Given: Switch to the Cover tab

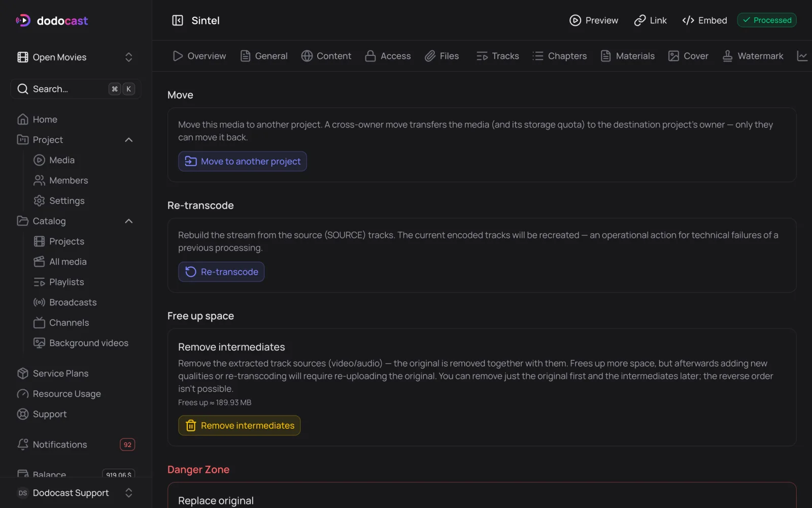Looking at the screenshot, I should tap(689, 56).
